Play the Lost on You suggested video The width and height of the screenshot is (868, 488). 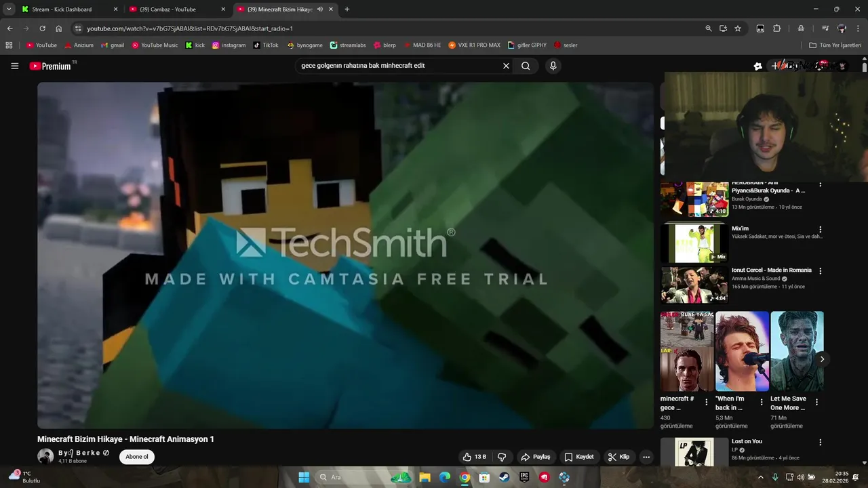tap(694, 453)
